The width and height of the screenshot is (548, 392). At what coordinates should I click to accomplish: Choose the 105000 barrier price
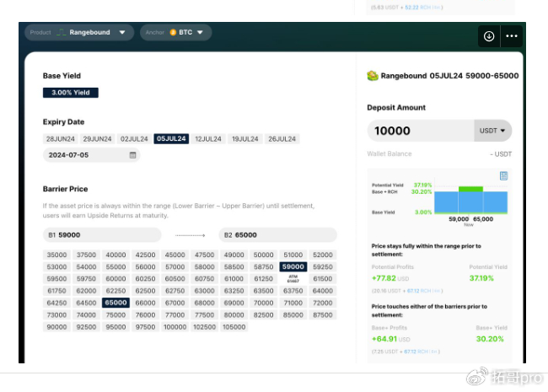click(233, 327)
